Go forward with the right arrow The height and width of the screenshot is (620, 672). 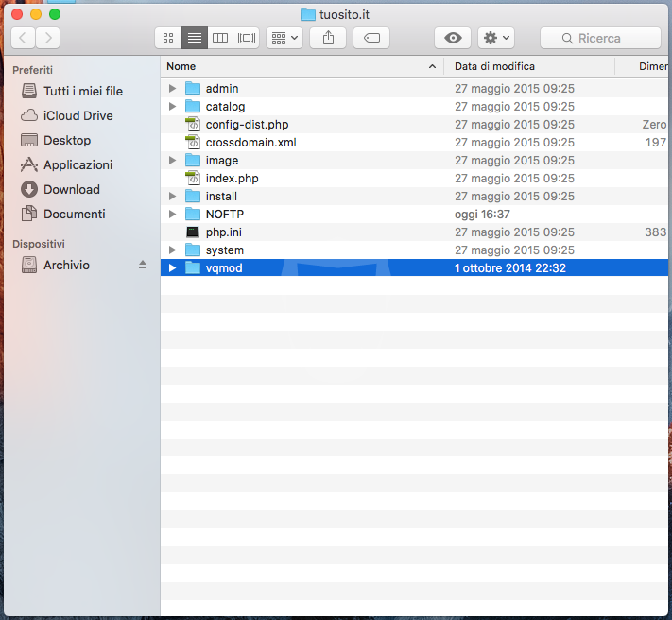click(x=47, y=38)
